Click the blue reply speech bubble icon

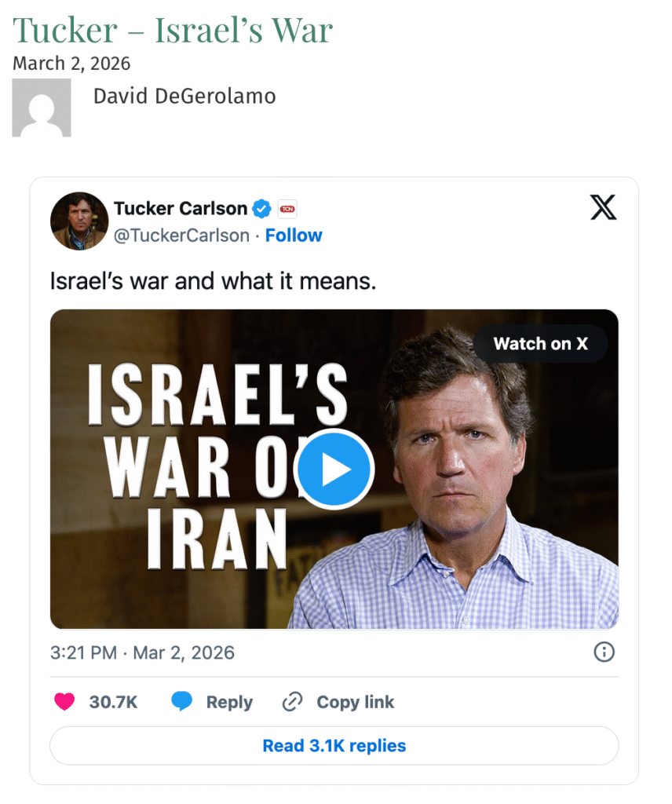(x=182, y=702)
